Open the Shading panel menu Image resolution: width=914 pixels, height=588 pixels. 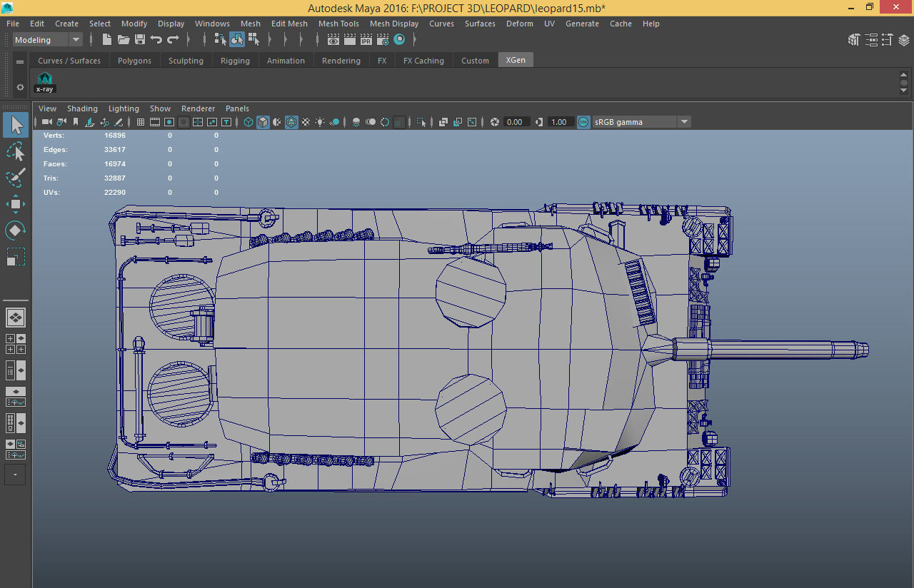click(82, 108)
